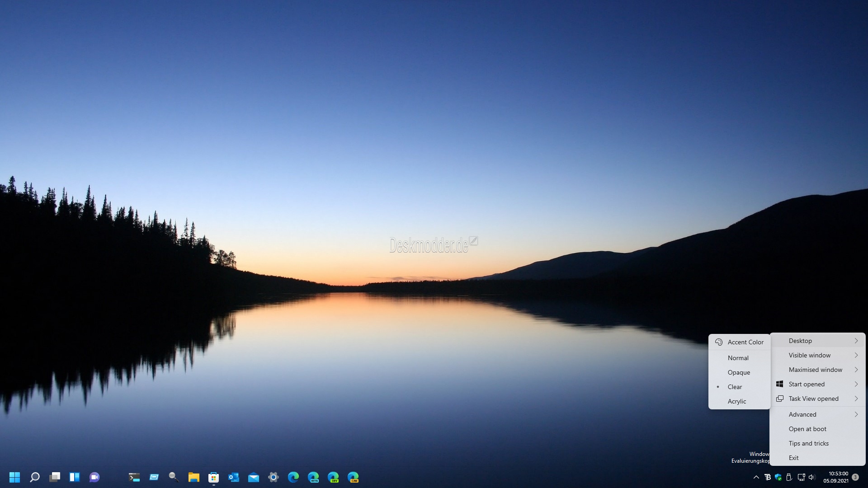Viewport: 868px width, 488px height.
Task: Select the Clear taskbar style
Action: [740, 387]
